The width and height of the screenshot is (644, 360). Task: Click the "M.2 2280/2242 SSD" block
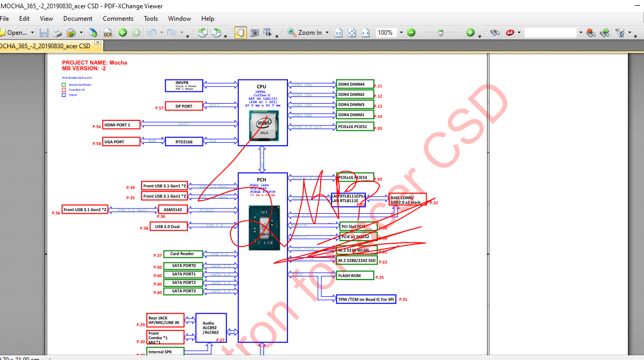click(356, 260)
